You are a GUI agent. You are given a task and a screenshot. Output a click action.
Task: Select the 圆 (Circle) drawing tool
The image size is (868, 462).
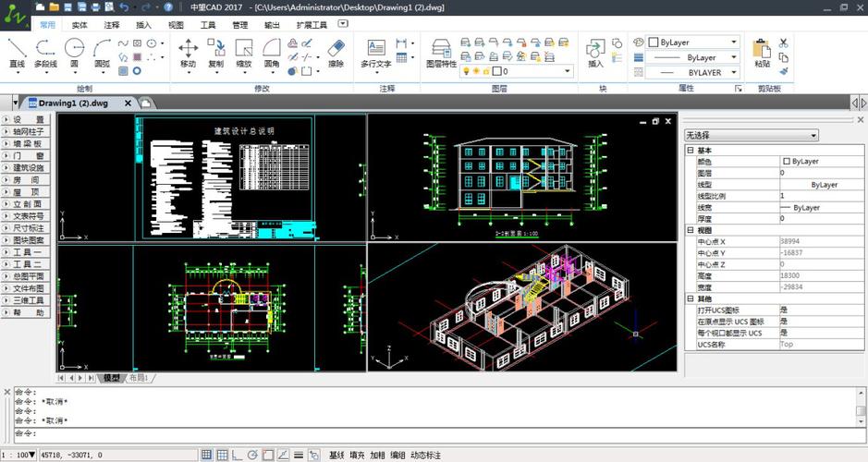tap(75, 53)
